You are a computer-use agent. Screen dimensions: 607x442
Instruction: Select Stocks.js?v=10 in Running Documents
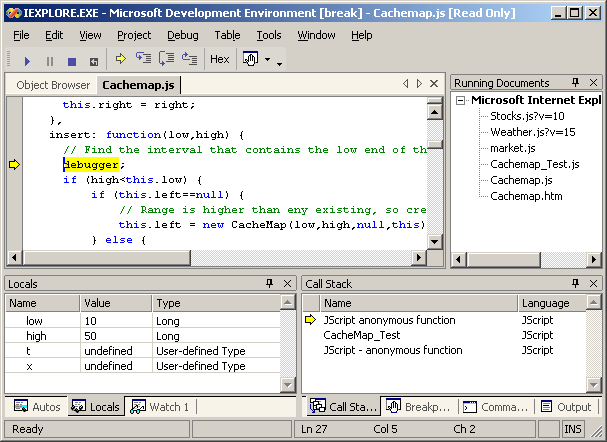pyautogui.click(x=527, y=116)
